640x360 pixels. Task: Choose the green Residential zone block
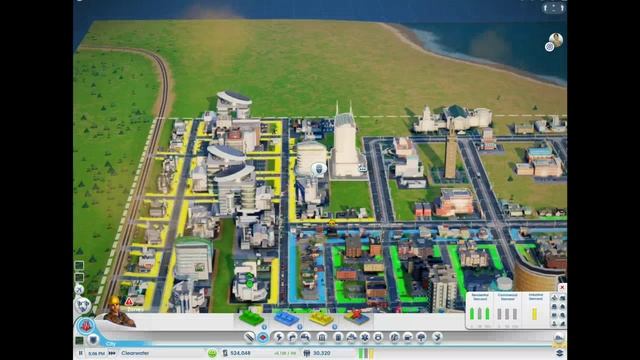point(251,318)
